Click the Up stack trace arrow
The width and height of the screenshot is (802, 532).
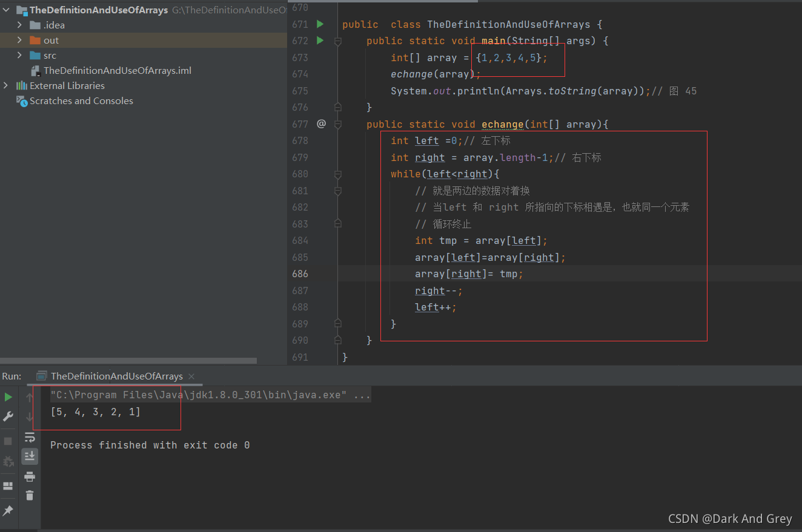pyautogui.click(x=30, y=398)
